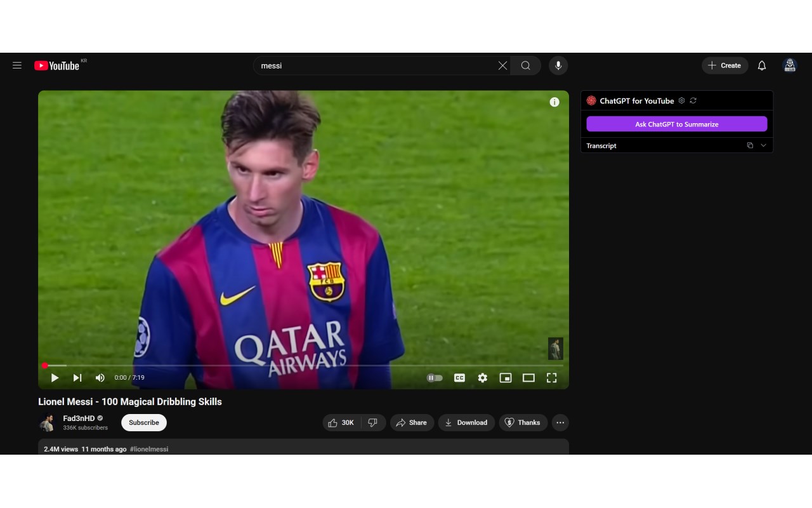The width and height of the screenshot is (812, 508).
Task: Click the Transcript label
Action: click(601, 145)
